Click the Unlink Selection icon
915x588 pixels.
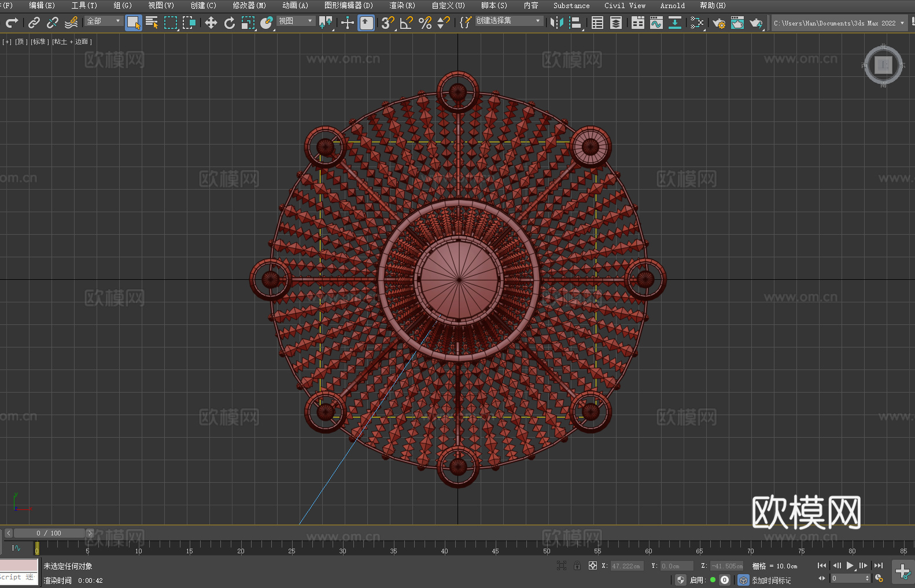53,23
